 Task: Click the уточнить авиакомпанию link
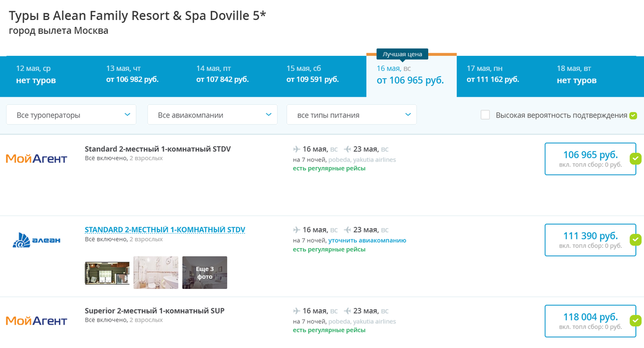click(x=367, y=241)
